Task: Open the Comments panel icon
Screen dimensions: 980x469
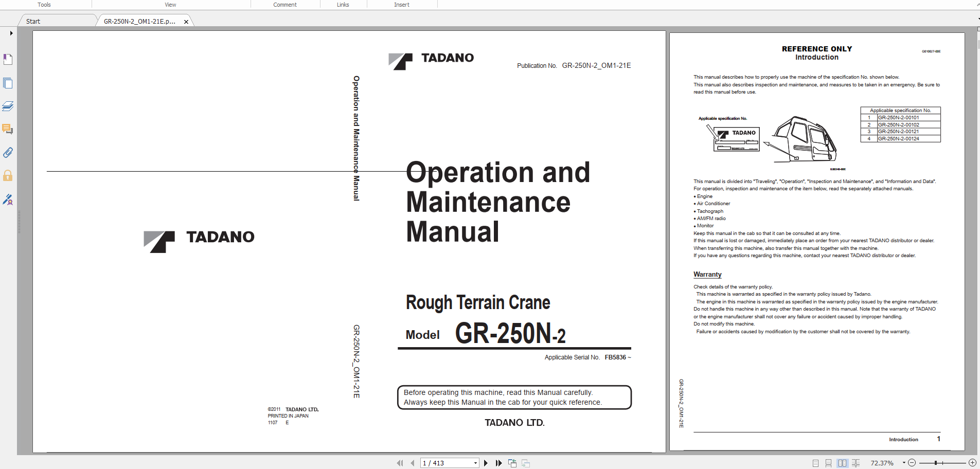Action: coord(8,129)
